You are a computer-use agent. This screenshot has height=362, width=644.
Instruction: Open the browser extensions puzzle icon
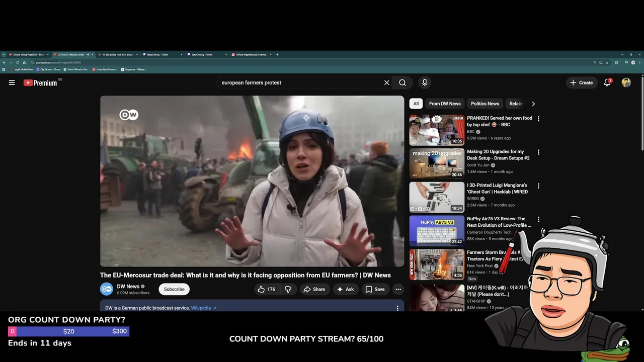[616, 62]
